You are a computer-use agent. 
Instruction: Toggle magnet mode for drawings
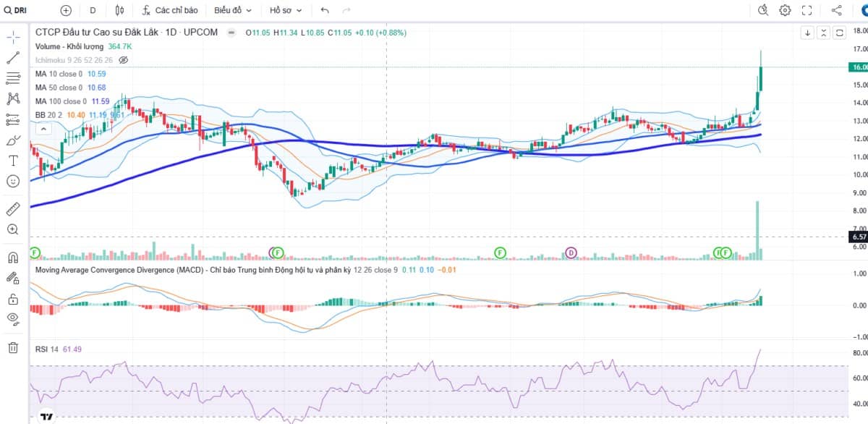click(12, 258)
